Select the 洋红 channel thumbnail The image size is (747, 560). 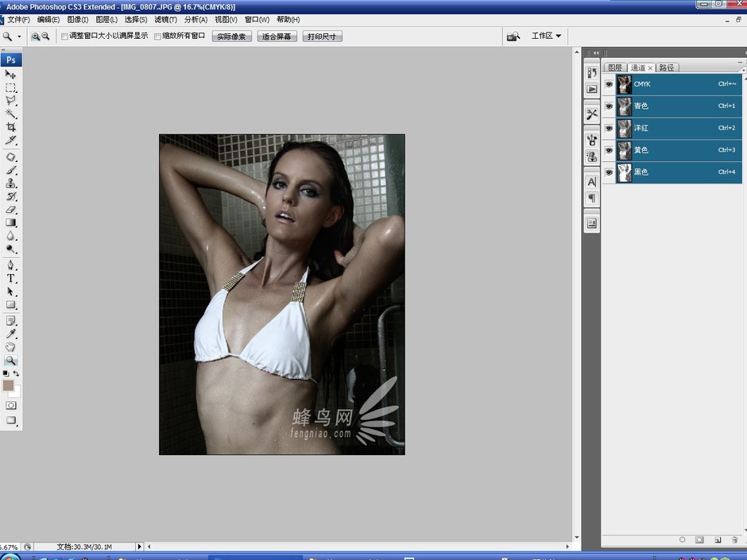point(624,128)
